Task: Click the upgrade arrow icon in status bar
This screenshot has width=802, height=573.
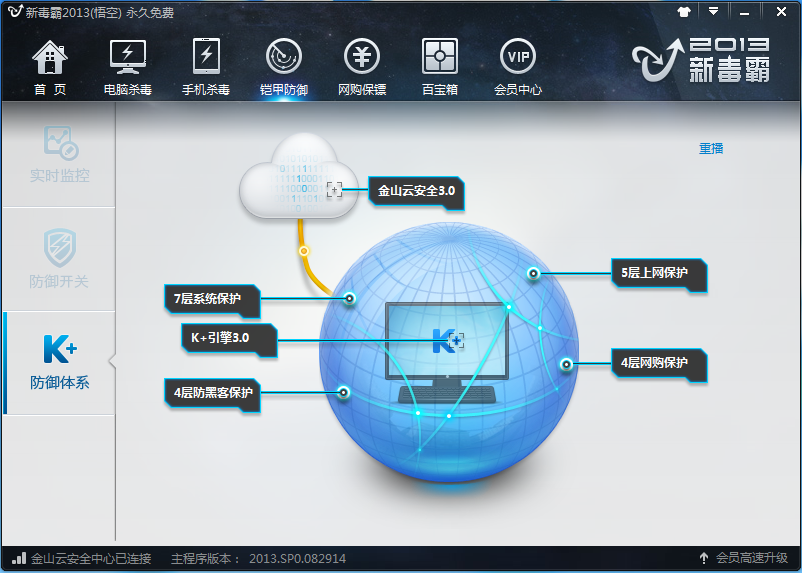Action: click(x=704, y=558)
